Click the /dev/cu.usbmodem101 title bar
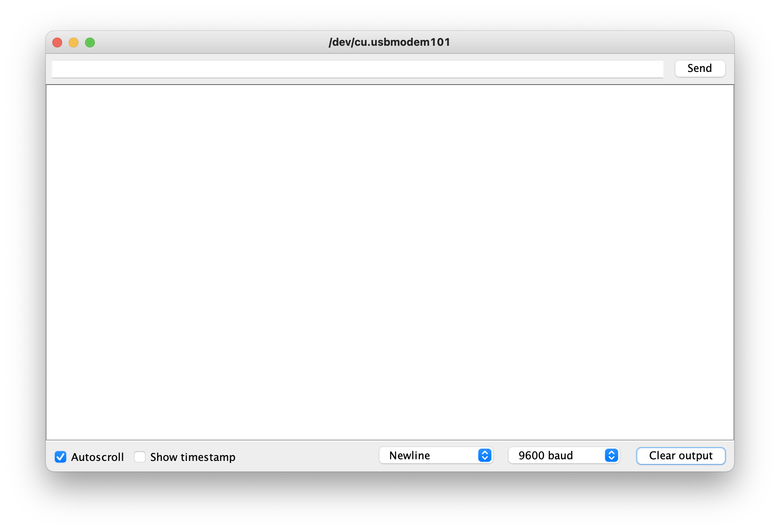The image size is (780, 532). (x=389, y=42)
